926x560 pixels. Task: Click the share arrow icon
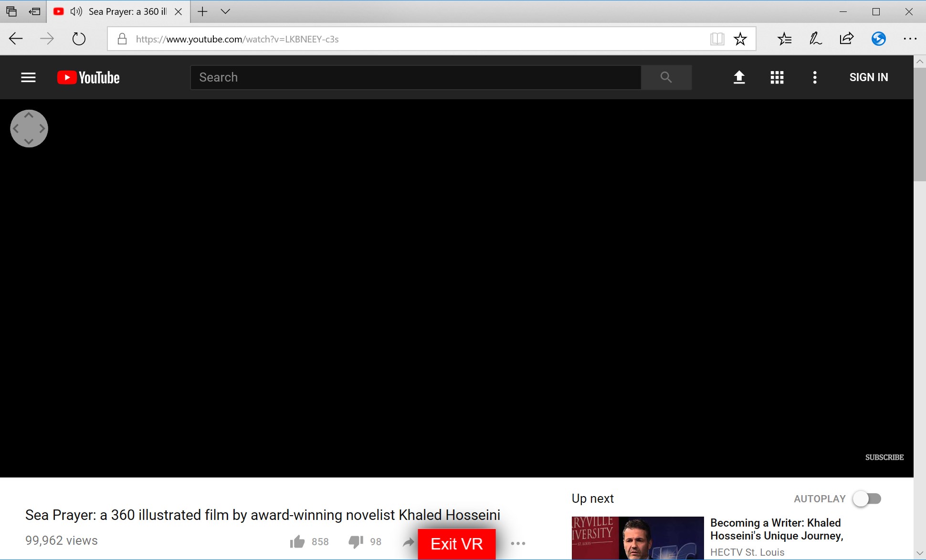pos(408,542)
